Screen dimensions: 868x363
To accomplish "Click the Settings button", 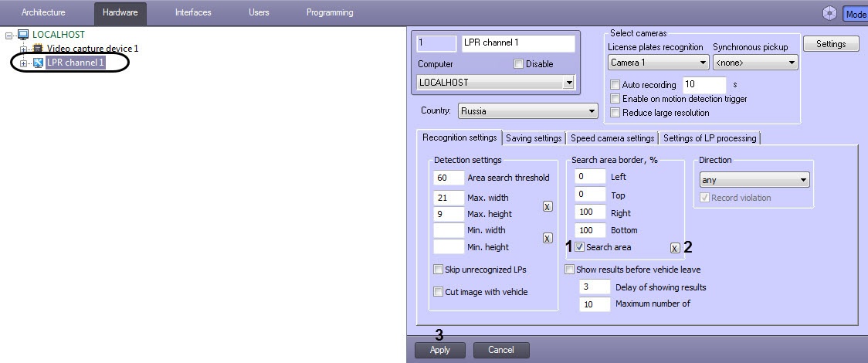I will (x=831, y=44).
